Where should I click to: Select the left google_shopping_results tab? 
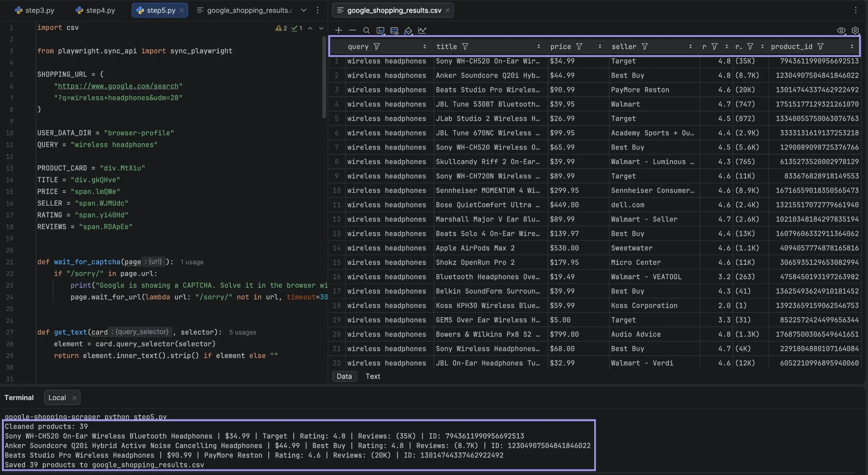click(x=245, y=10)
